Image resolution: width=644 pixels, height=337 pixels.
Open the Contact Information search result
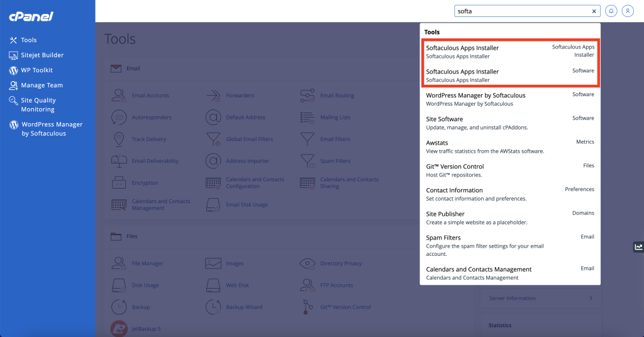click(510, 194)
